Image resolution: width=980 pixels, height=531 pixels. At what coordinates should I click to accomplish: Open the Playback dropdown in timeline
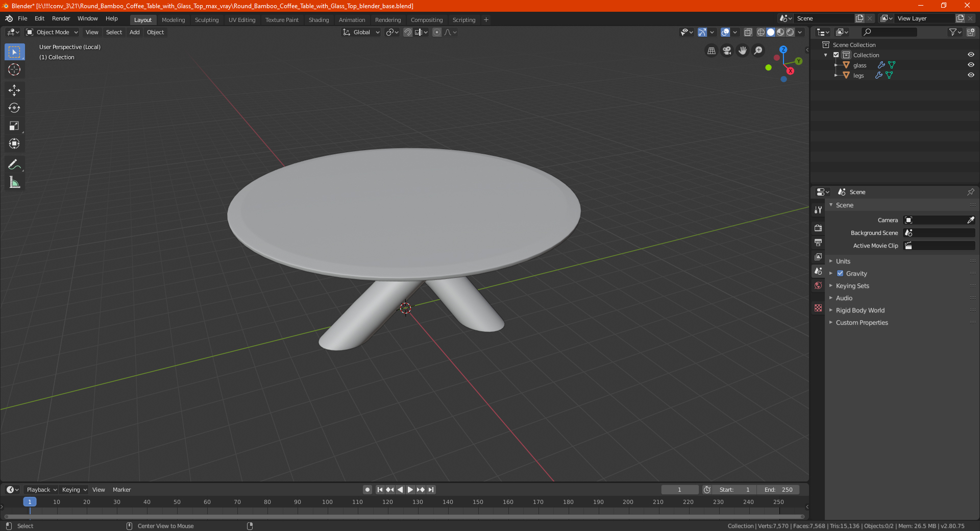41,490
